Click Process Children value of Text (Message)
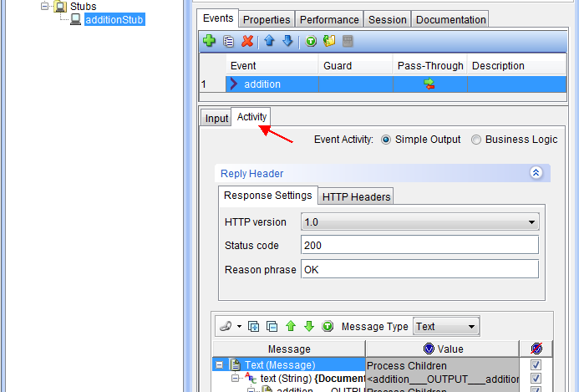The image size is (579, 392). [x=442, y=365]
